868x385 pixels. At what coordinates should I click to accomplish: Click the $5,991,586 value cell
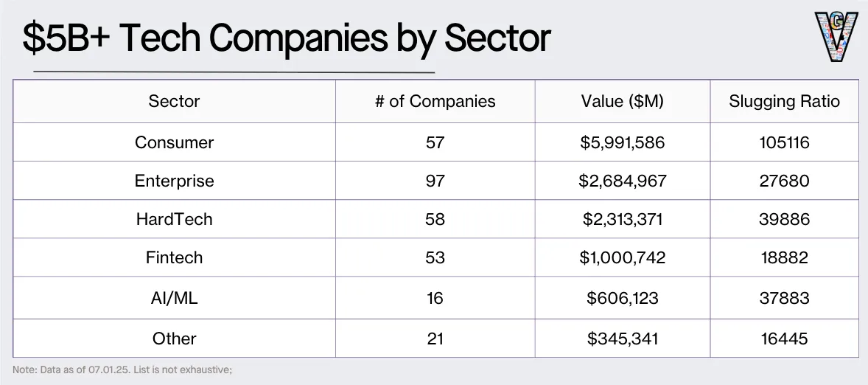click(622, 142)
